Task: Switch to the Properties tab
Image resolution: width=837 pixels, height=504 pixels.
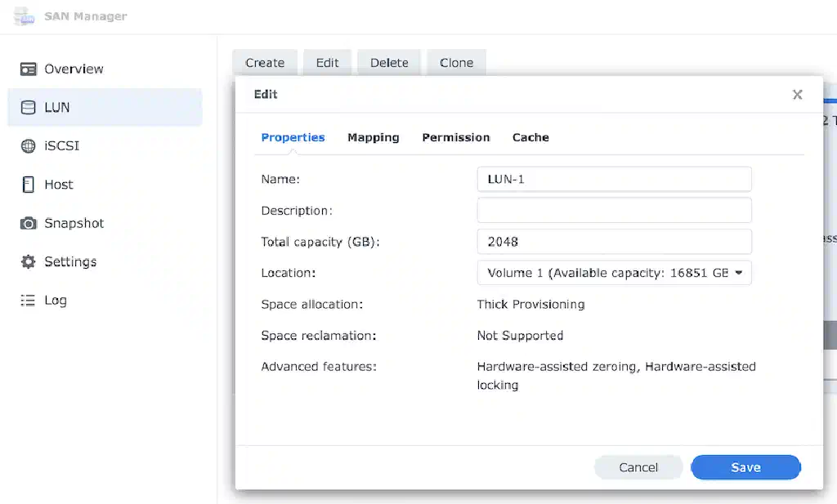Action: (x=293, y=137)
